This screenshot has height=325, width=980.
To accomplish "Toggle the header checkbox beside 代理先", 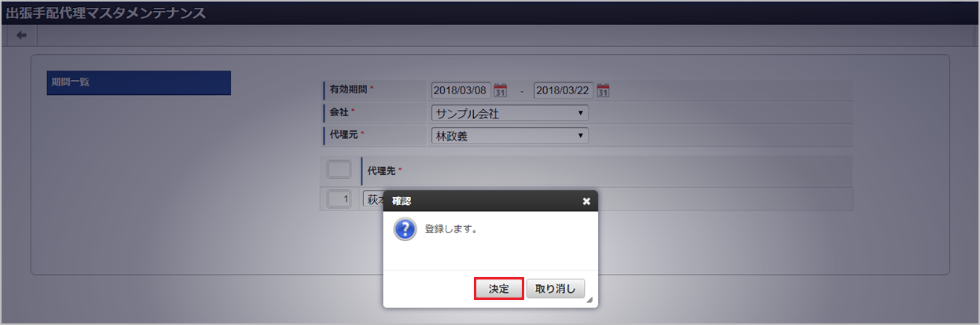I will coord(339,170).
